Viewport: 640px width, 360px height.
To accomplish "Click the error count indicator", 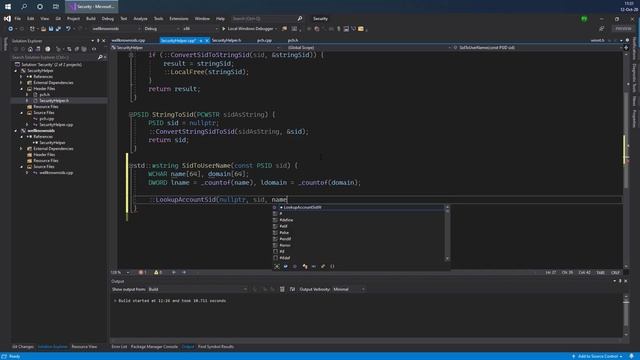I will coord(142,272).
